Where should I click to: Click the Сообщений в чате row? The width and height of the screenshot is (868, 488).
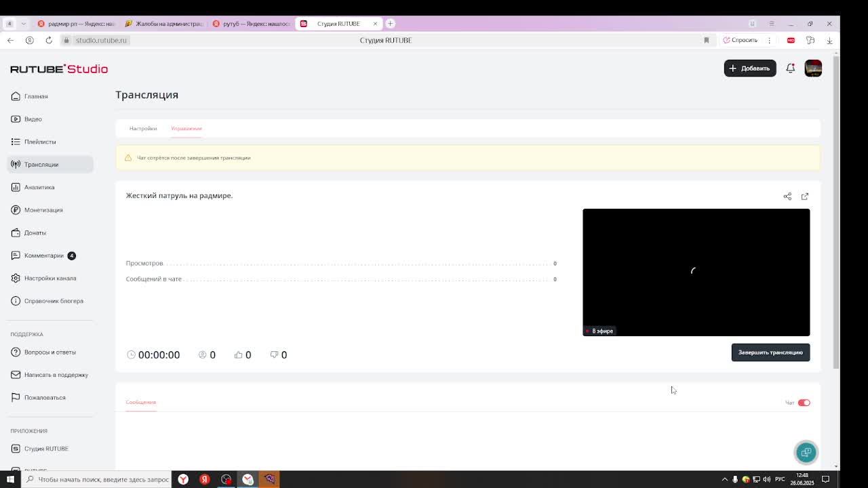click(341, 279)
